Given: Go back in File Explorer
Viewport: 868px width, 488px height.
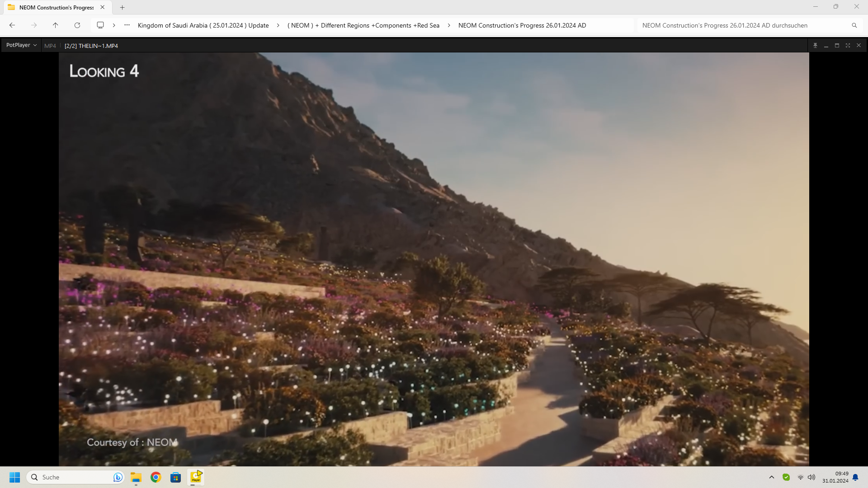Looking at the screenshot, I should (x=12, y=25).
